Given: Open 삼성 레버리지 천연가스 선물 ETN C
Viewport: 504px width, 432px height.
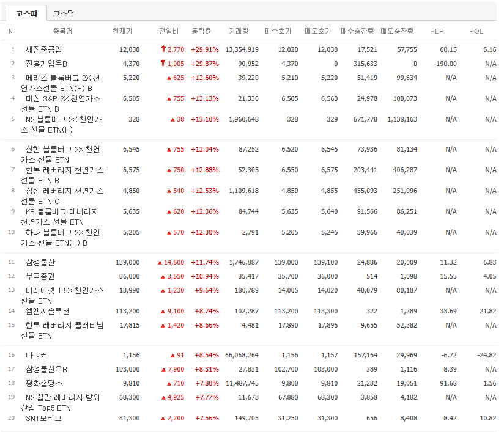Looking at the screenshot, I should (x=62, y=196).
